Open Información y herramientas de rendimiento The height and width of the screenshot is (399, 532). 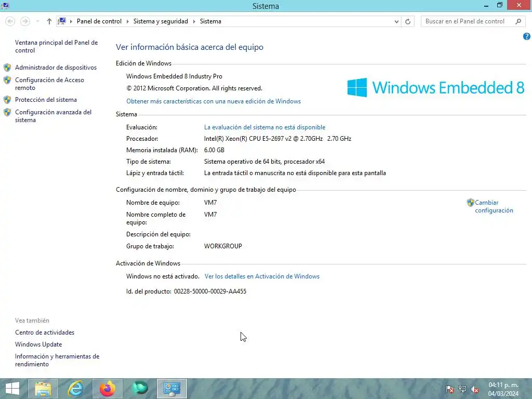tap(57, 361)
